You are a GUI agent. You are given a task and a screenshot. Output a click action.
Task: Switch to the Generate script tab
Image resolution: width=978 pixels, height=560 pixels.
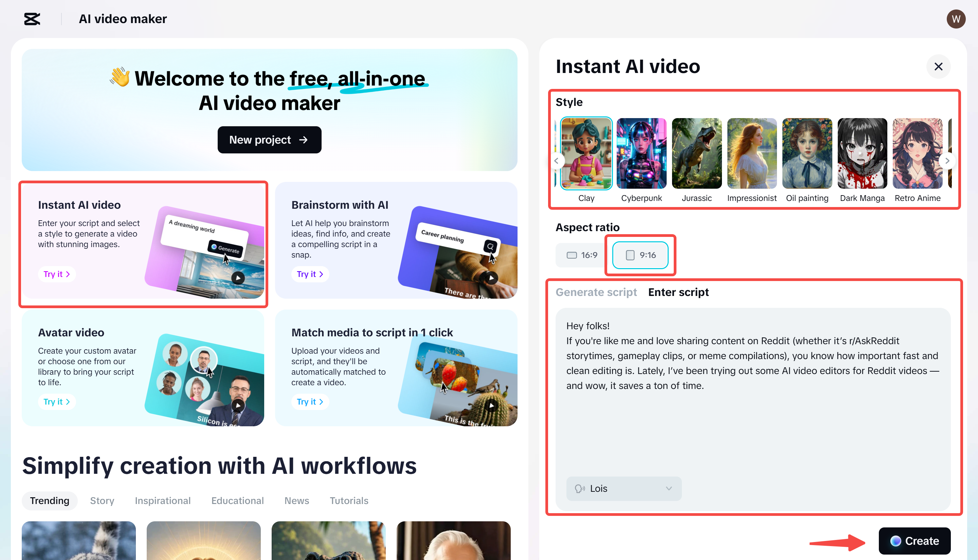coord(596,292)
